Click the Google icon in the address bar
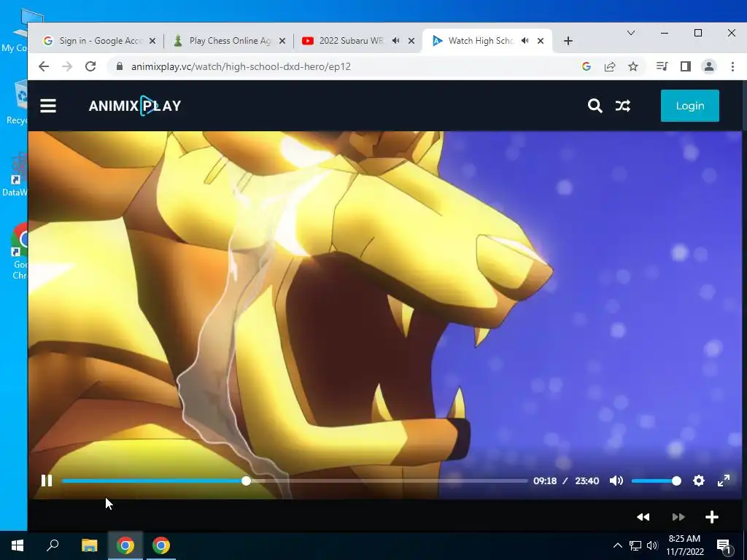 click(587, 66)
